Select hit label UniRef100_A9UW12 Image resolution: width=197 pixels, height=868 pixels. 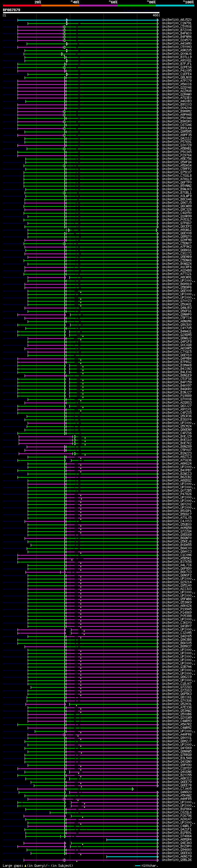coord(177,230)
